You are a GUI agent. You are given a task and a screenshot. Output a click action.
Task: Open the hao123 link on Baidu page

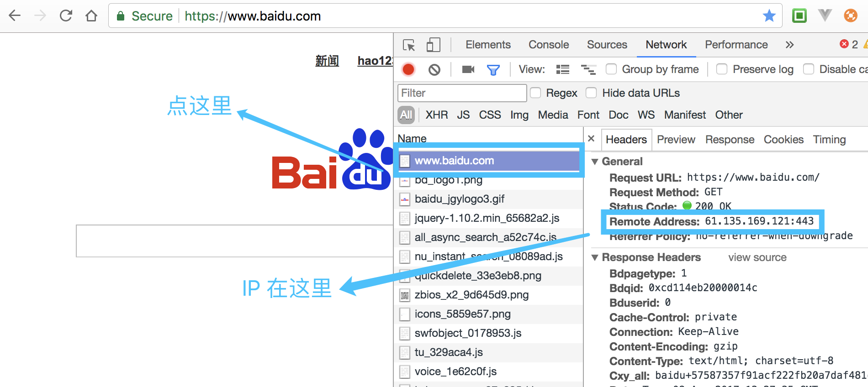pyautogui.click(x=375, y=61)
